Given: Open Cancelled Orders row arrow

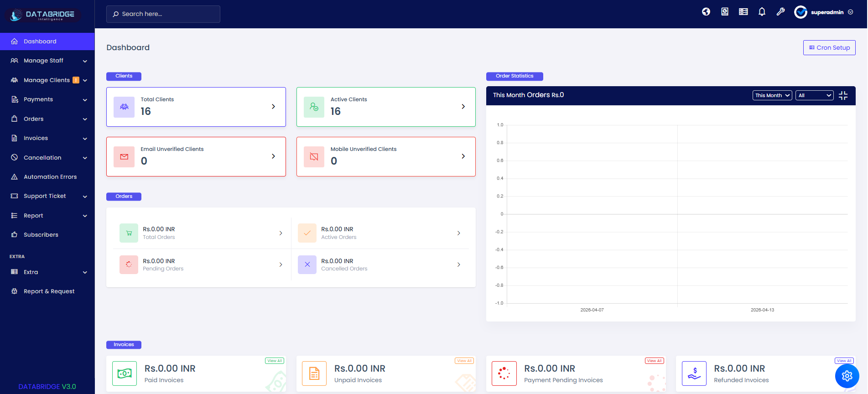Looking at the screenshot, I should click(458, 264).
